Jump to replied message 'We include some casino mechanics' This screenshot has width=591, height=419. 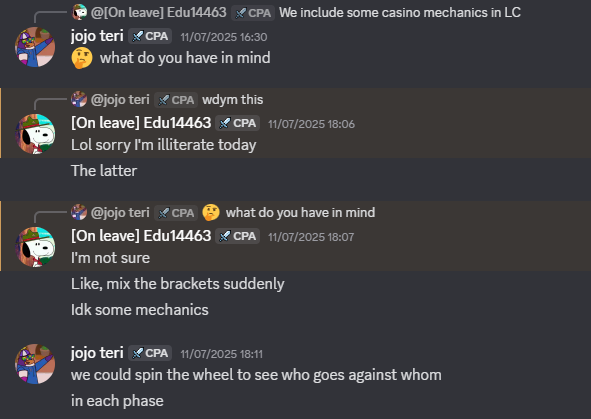(400, 12)
